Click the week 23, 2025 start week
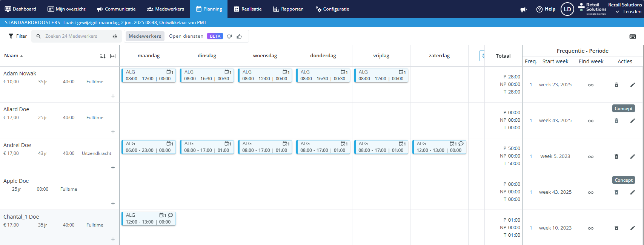This screenshot has width=644, height=245. point(555,85)
